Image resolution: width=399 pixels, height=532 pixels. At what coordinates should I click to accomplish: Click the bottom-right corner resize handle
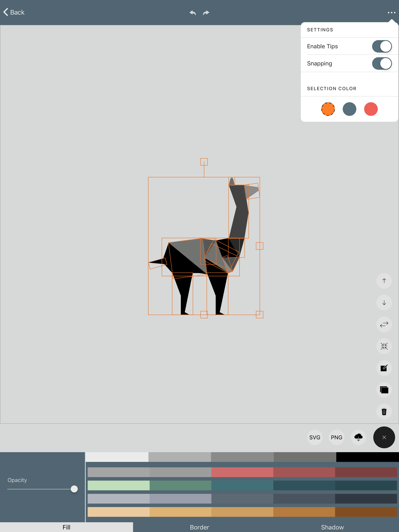click(x=260, y=314)
